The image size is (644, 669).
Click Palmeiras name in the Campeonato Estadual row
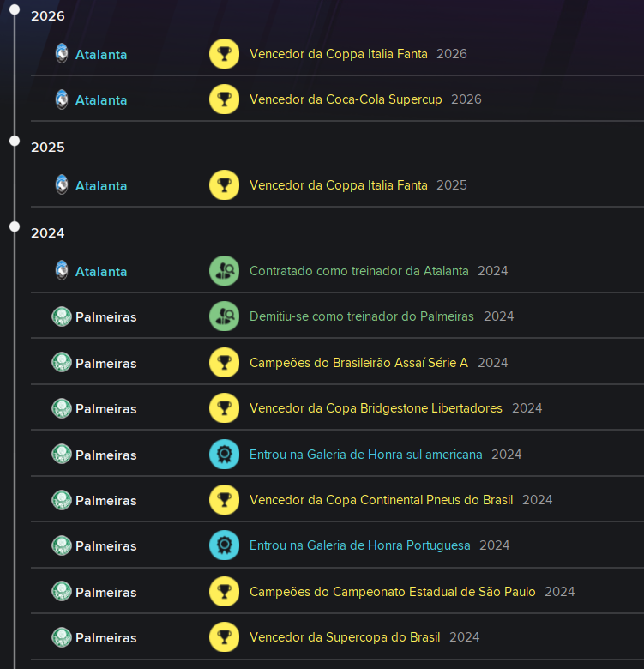click(x=106, y=593)
